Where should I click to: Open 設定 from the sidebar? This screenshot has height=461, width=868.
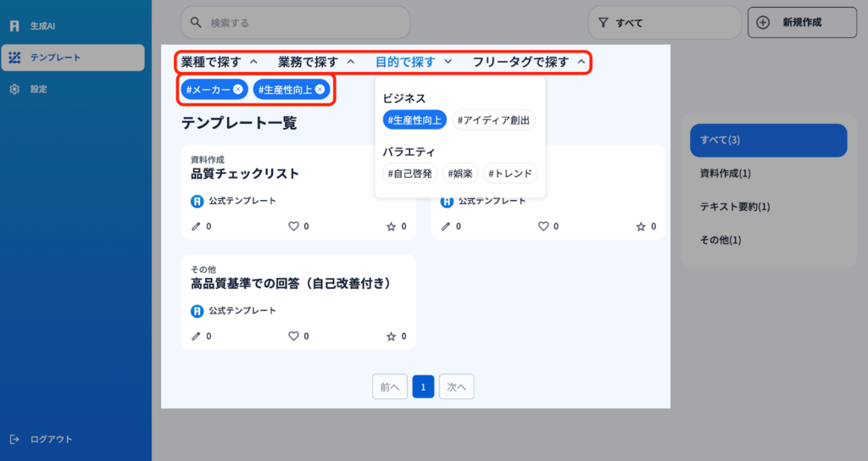coord(38,89)
